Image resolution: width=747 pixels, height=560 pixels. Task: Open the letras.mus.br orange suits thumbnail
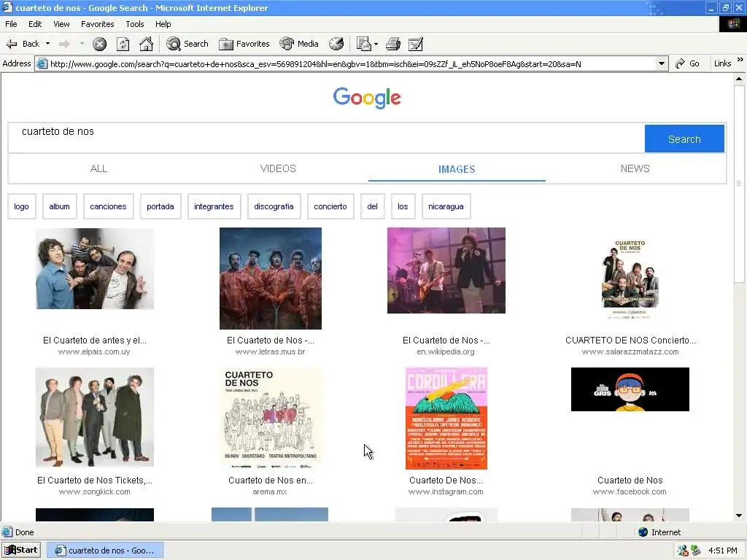(x=271, y=279)
